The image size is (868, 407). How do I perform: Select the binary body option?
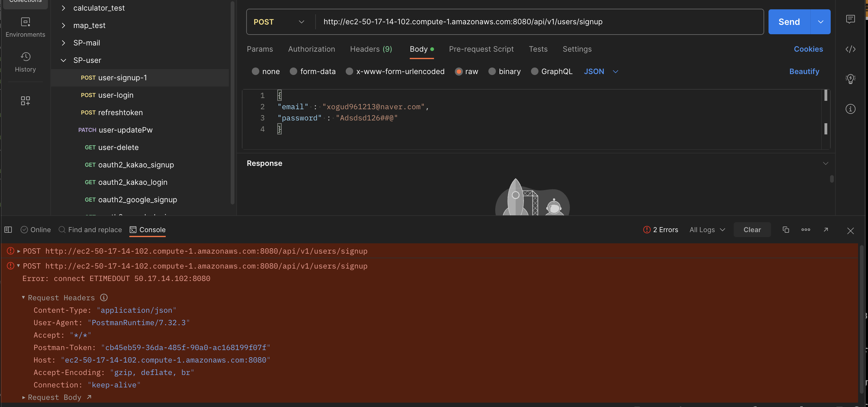coord(492,72)
